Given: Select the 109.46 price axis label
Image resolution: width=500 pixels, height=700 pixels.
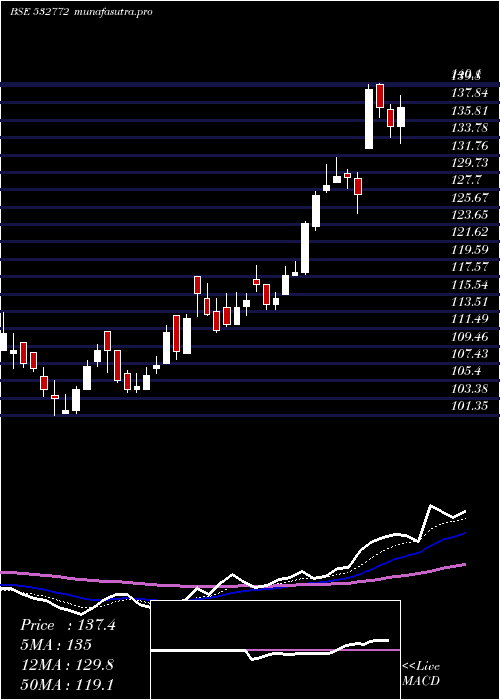Looking at the screenshot, I should pos(469,336).
